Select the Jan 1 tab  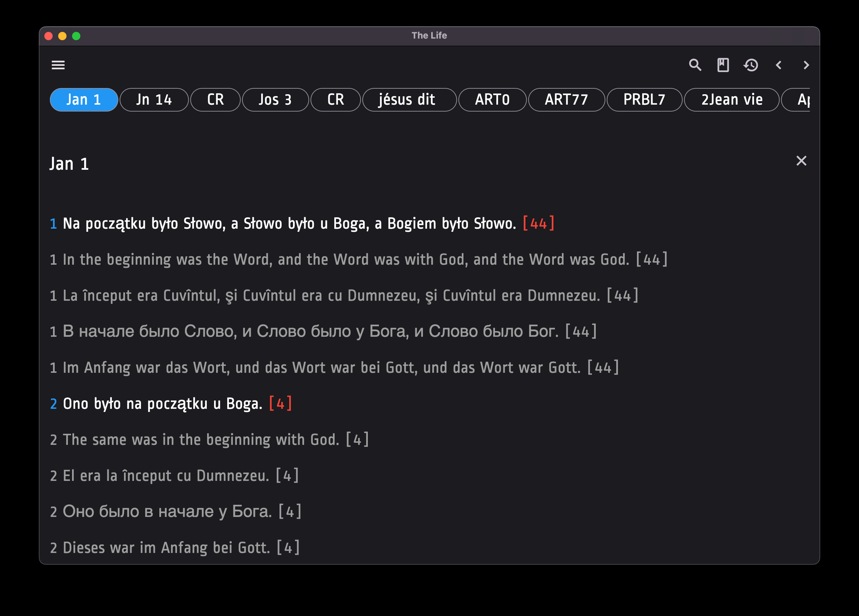(84, 100)
